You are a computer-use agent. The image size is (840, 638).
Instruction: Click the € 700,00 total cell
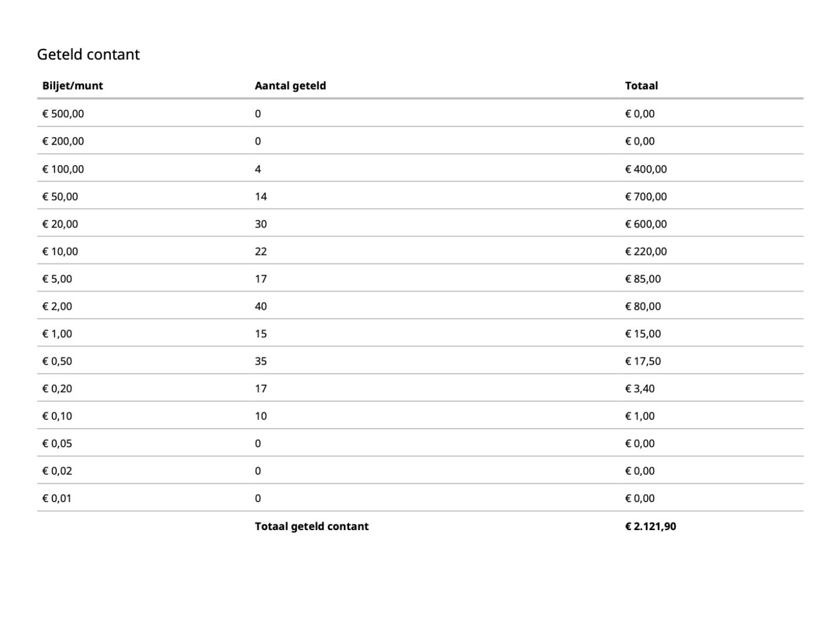tap(646, 197)
